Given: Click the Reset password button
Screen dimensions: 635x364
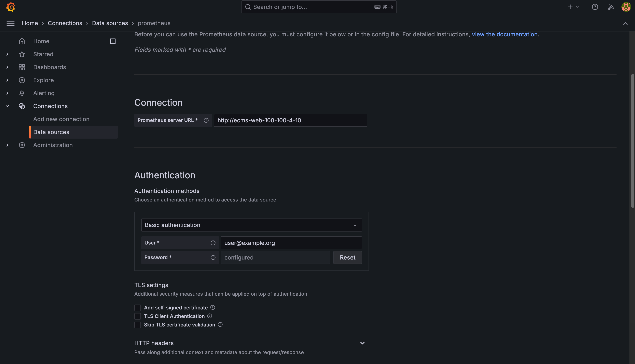Looking at the screenshot, I should (347, 257).
